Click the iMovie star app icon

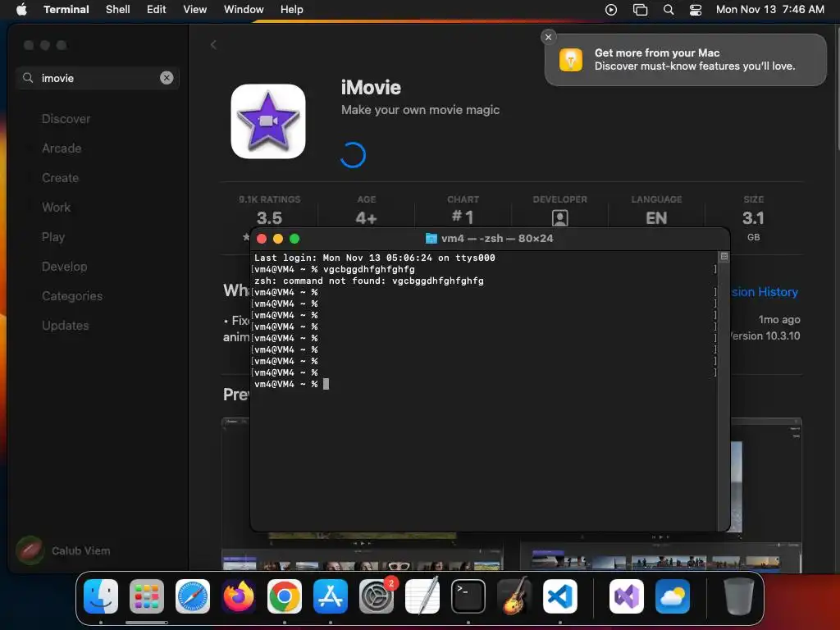pos(268,121)
